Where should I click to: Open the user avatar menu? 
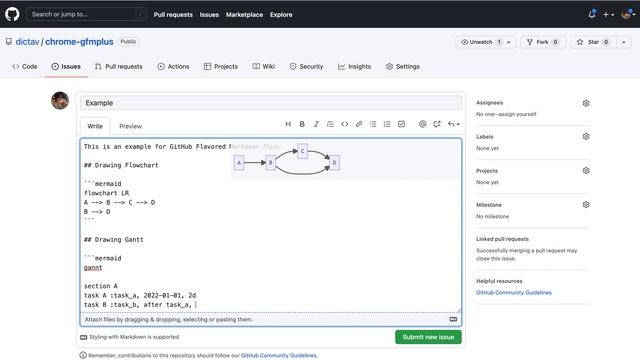point(628,14)
